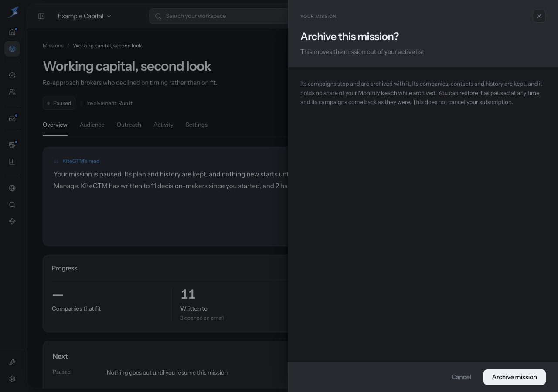558x392 pixels.
Task: Expand the Example Capital workspace dropdown
Action: (85, 16)
